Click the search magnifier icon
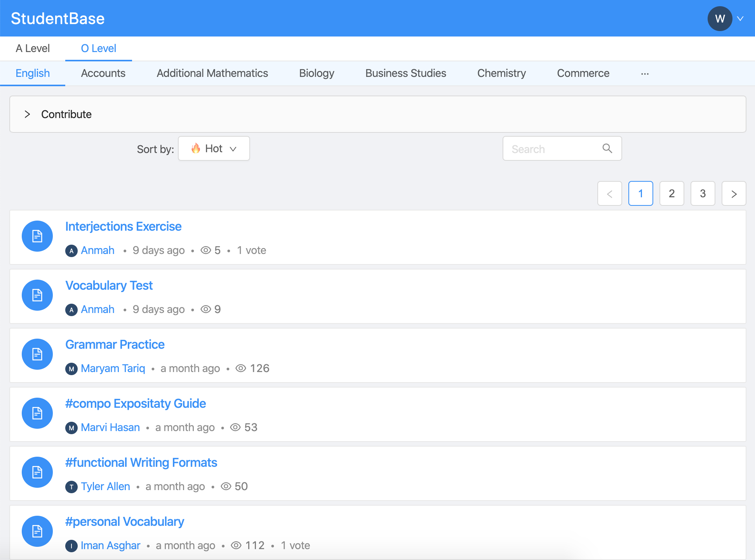 (x=607, y=148)
